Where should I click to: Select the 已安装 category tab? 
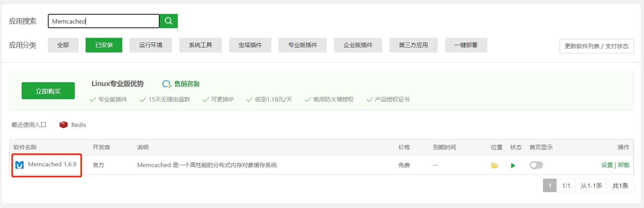104,45
